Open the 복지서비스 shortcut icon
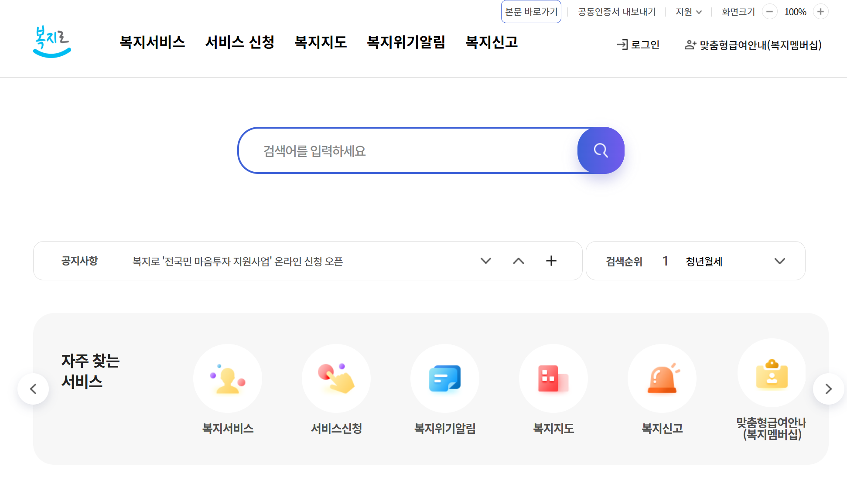 [x=227, y=378]
